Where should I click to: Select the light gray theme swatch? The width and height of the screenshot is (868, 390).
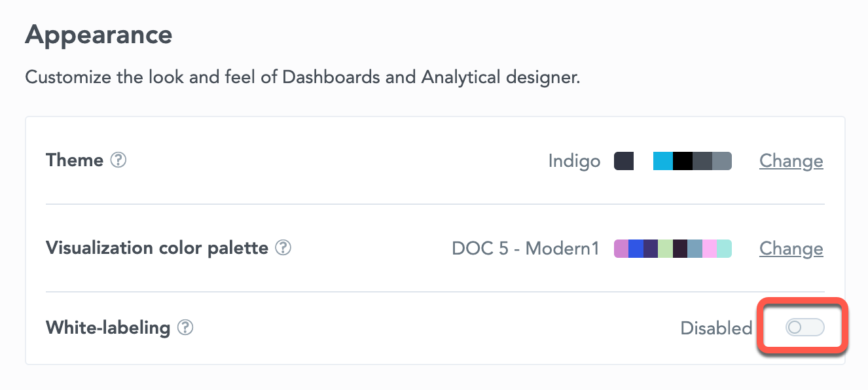pyautogui.click(x=722, y=161)
